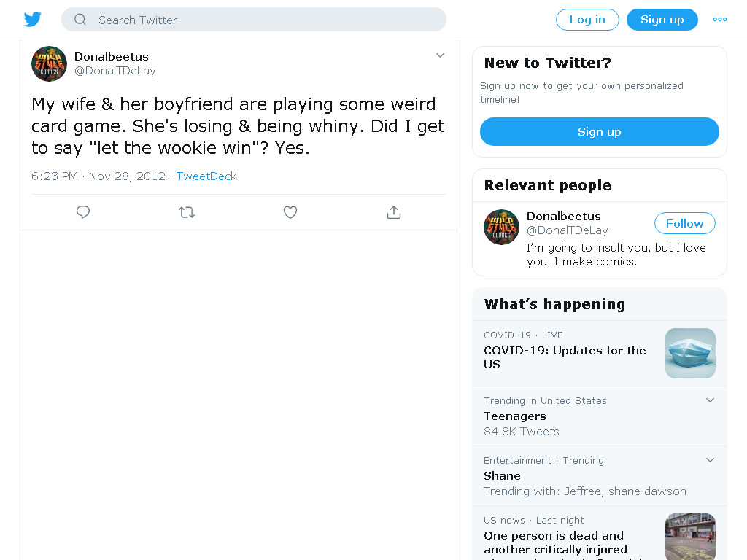This screenshot has height=560, width=747.
Task: Retweet using the arrows icon
Action: point(187,212)
